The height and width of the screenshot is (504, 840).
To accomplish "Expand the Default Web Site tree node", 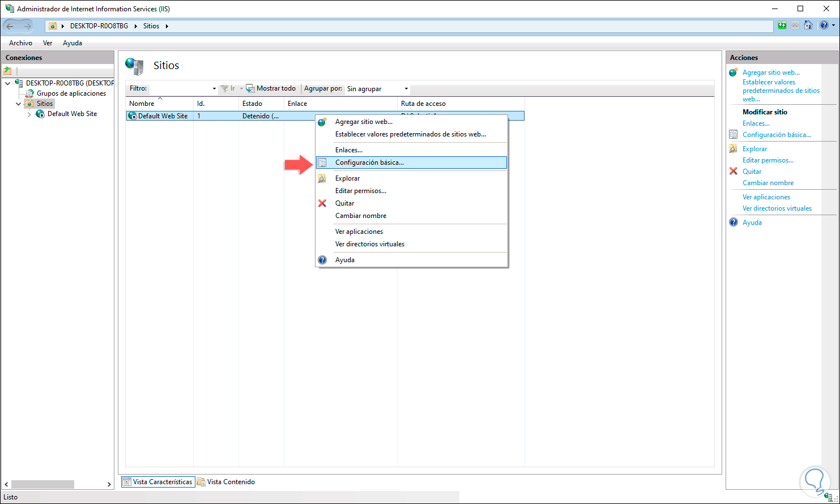I will 29,114.
